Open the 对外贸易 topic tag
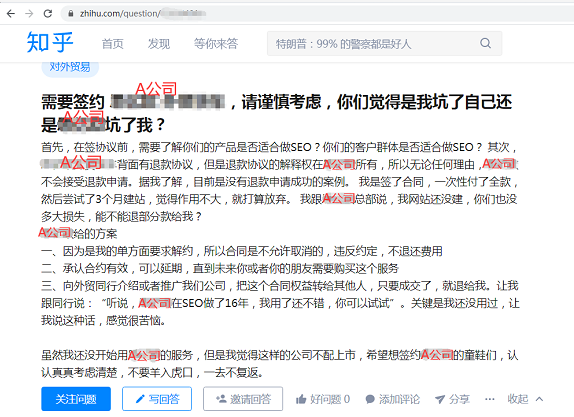 point(70,67)
